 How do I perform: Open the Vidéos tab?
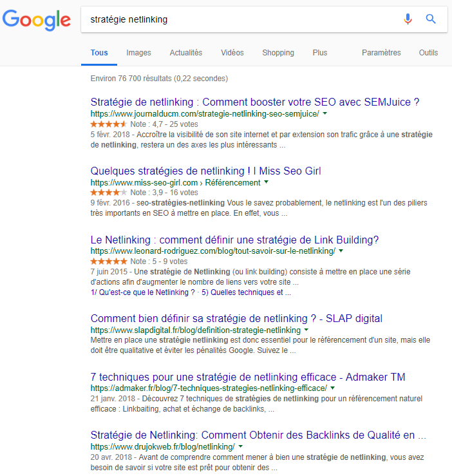pos(232,53)
